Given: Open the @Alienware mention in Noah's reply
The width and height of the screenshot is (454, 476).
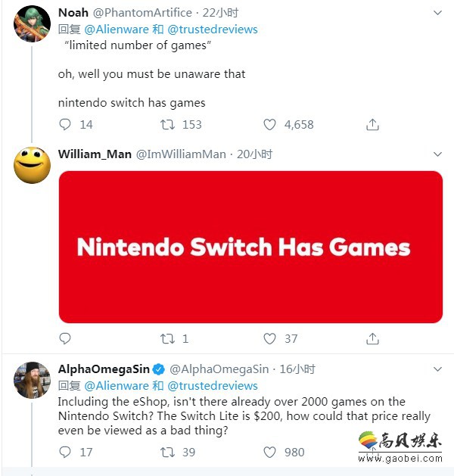Looking at the screenshot, I should [117, 30].
